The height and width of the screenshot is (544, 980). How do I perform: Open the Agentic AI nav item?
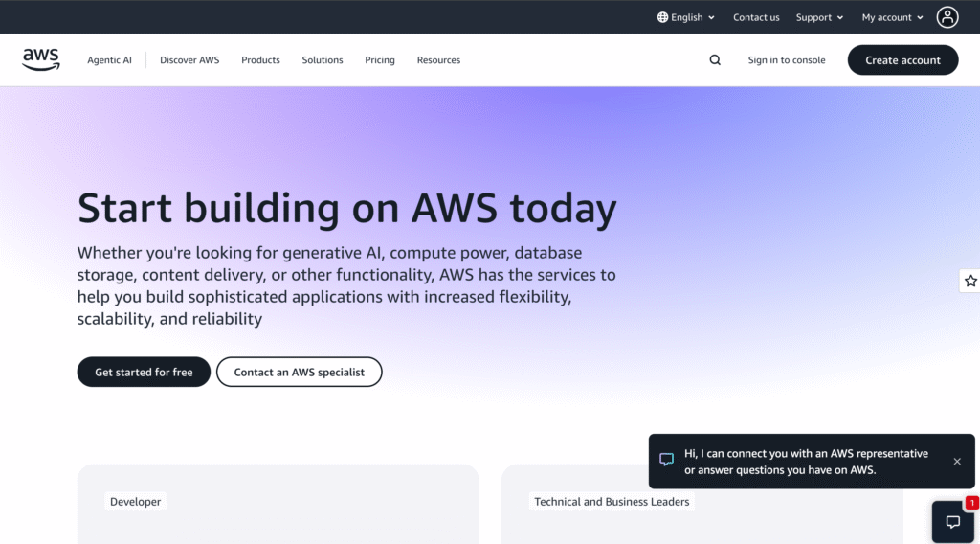110,60
